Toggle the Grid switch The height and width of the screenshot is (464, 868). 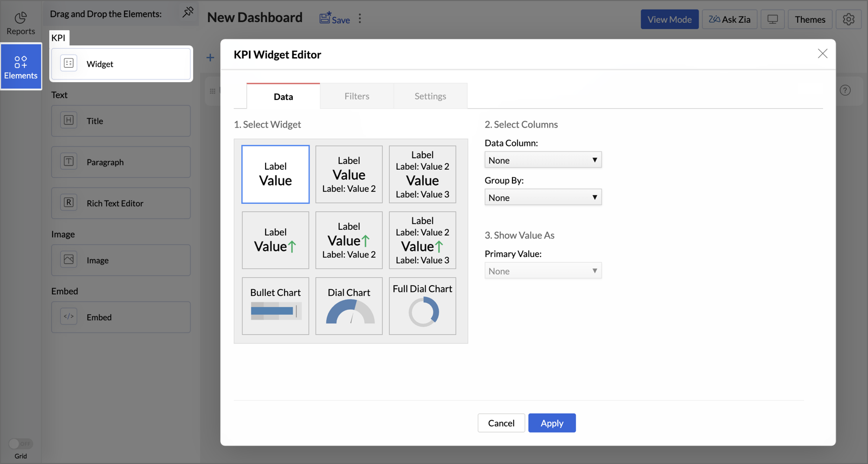pyautogui.click(x=21, y=443)
